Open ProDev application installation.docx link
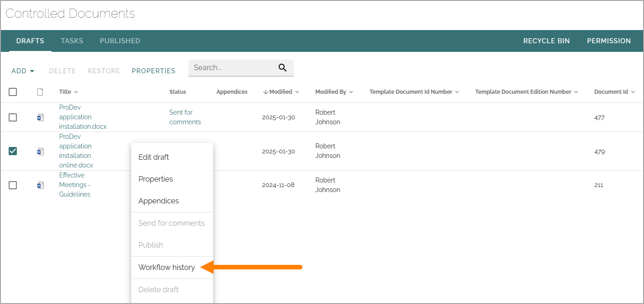This screenshot has height=304, width=644. pyautogui.click(x=83, y=117)
